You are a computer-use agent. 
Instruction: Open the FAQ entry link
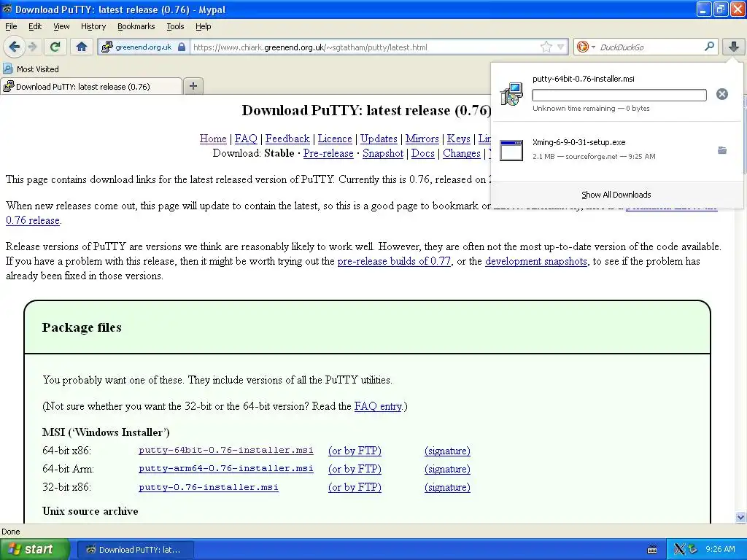[379, 406]
